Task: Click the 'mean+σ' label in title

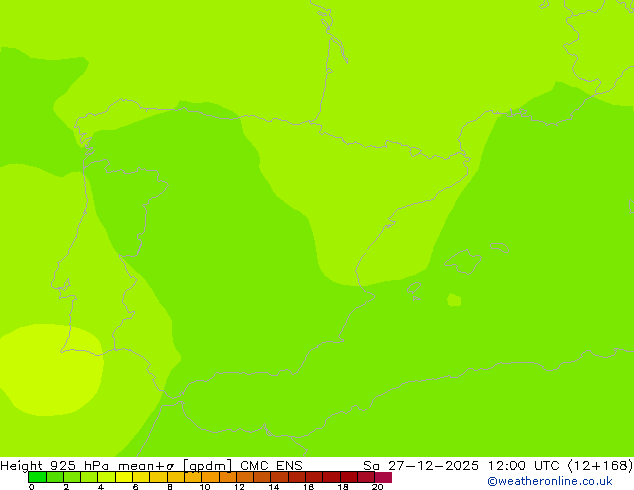Action: pyautogui.click(x=146, y=466)
